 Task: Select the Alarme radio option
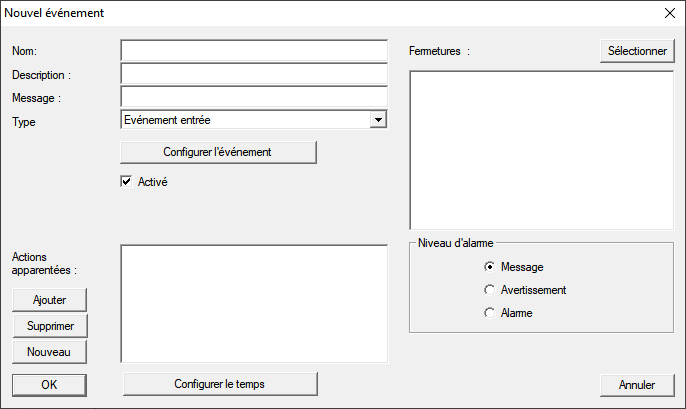click(489, 313)
